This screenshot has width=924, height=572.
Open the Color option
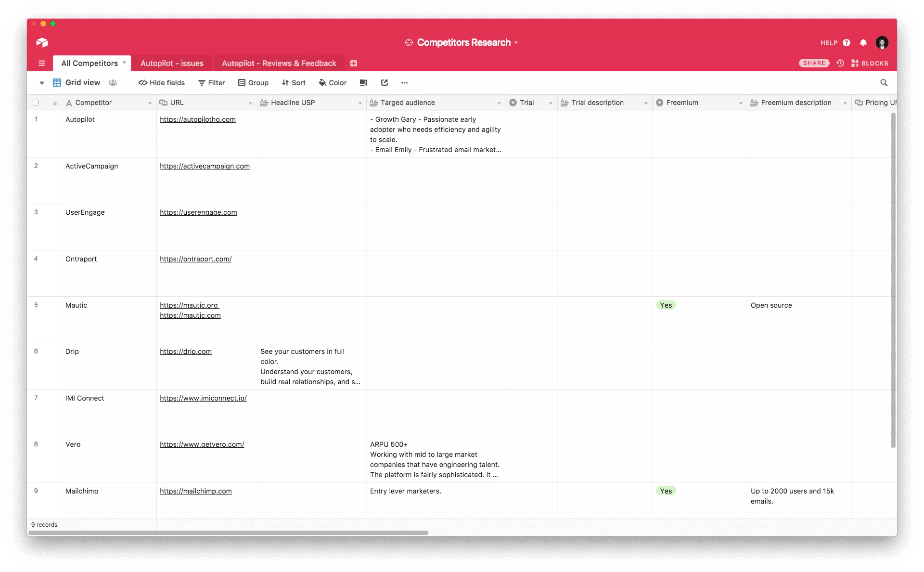(x=333, y=83)
